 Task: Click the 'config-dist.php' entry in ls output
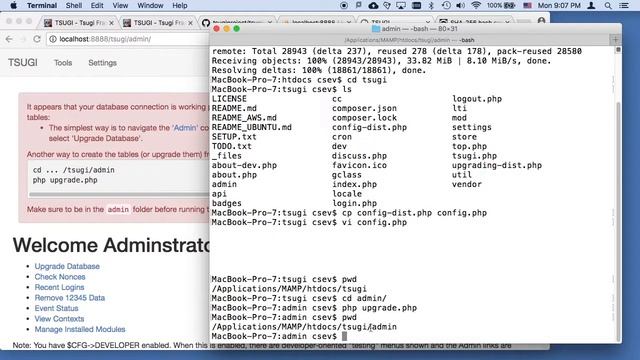click(369, 127)
